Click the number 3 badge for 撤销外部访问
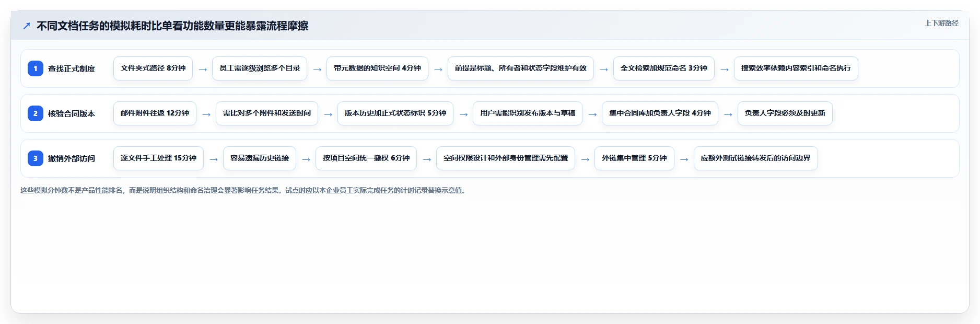 [x=36, y=158]
